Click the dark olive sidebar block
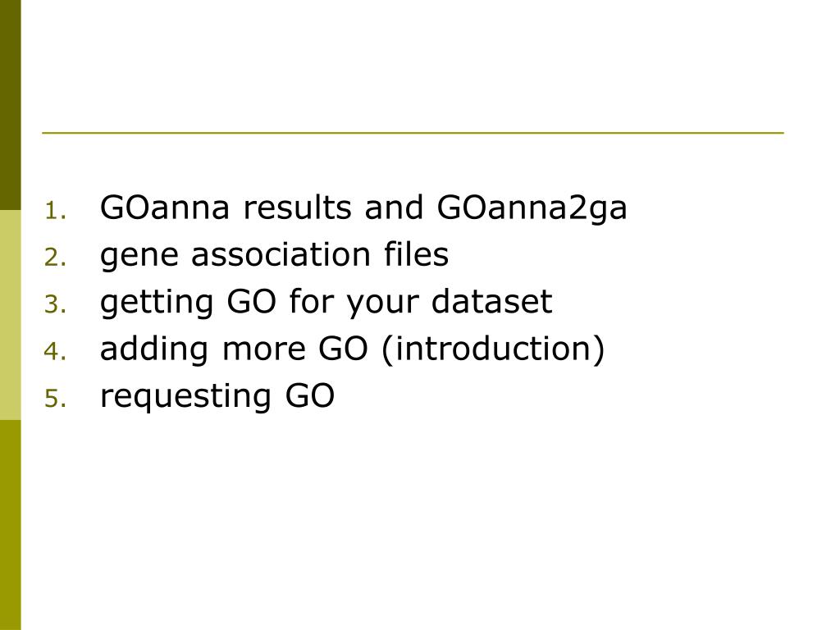 coord(10,105)
